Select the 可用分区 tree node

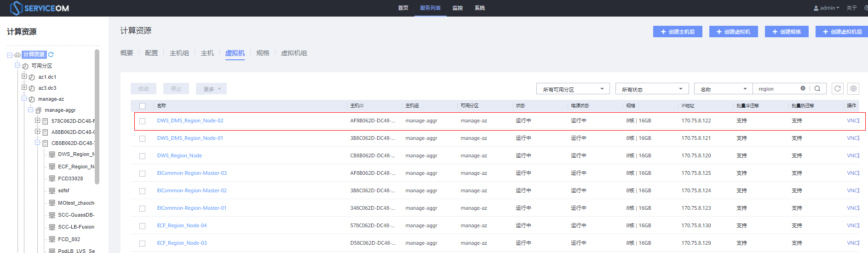pyautogui.click(x=42, y=66)
